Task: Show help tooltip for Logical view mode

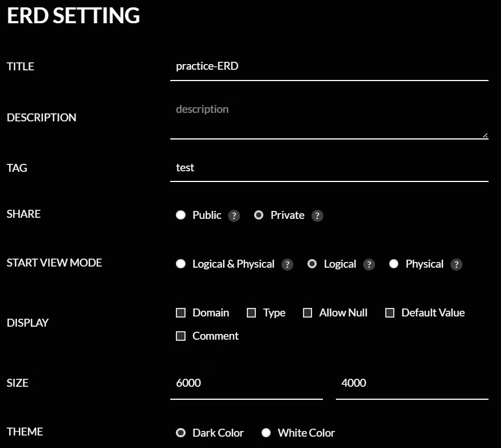Action: pos(369,264)
